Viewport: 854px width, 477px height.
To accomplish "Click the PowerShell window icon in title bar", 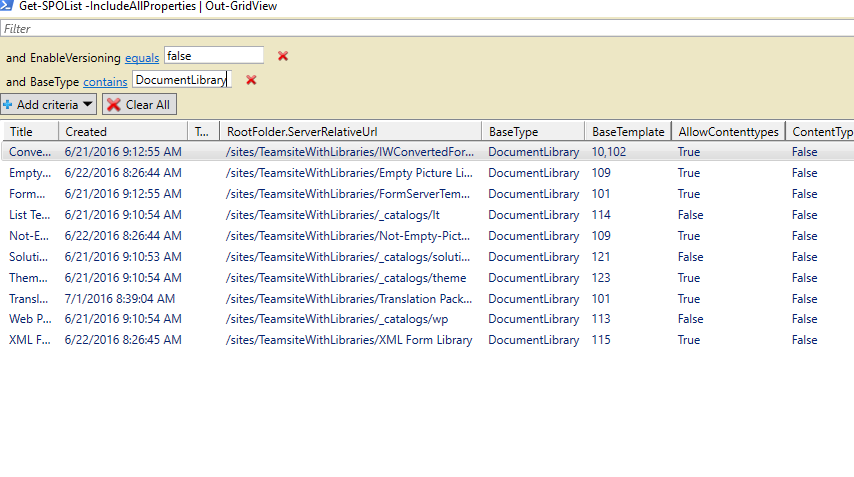I will [x=7, y=5].
